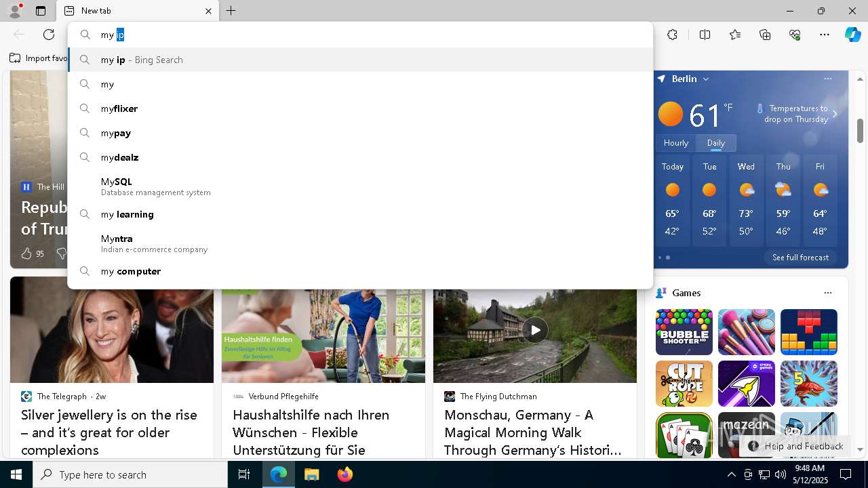Click the taskbar search box
Viewport: 868px width, 488px height.
[130, 474]
